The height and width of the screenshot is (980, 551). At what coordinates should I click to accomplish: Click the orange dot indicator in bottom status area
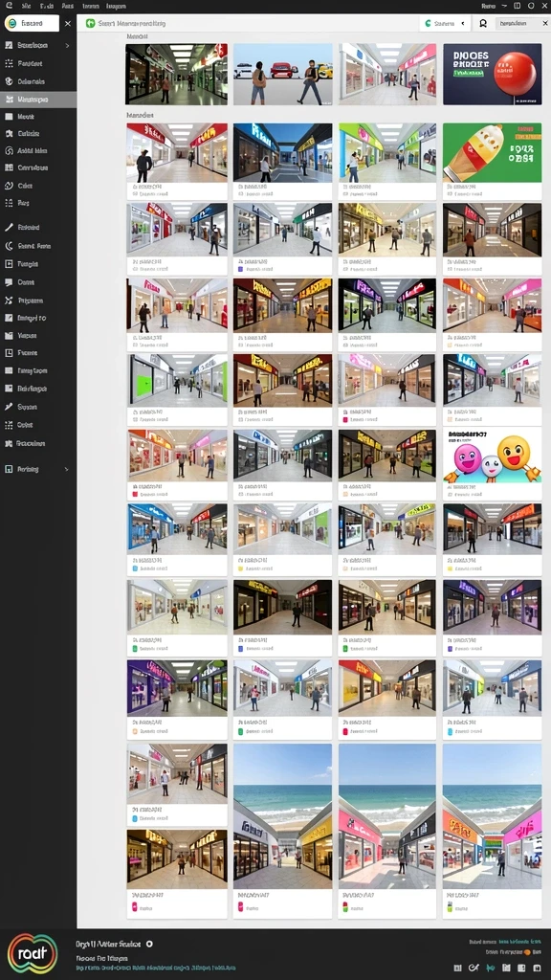coord(528,952)
